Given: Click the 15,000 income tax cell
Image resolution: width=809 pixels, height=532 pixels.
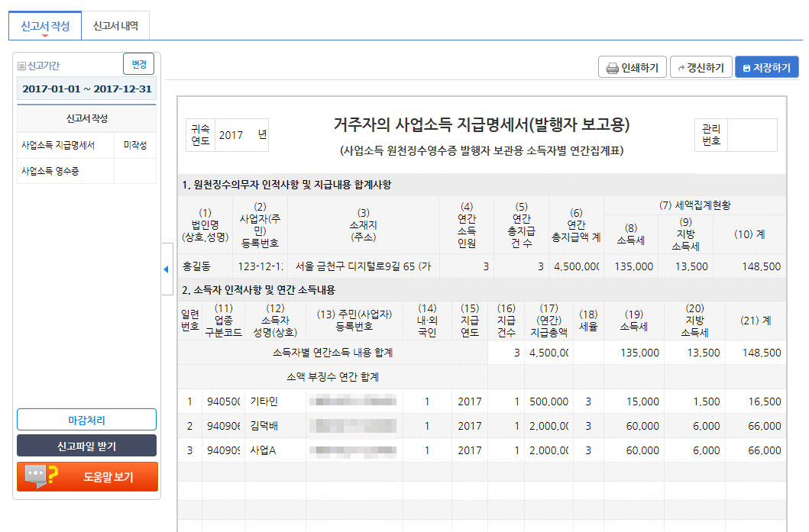Looking at the screenshot, I should tap(633, 401).
